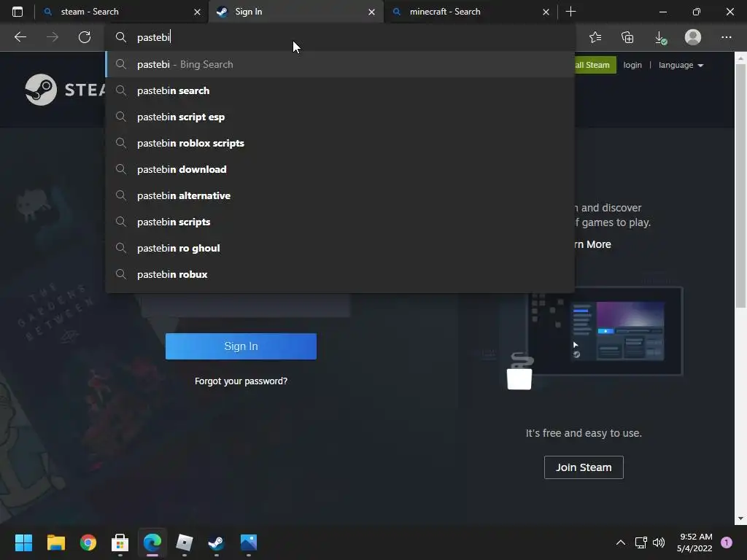The width and height of the screenshot is (747, 560).
Task: Open the Windows Start menu
Action: point(23,542)
